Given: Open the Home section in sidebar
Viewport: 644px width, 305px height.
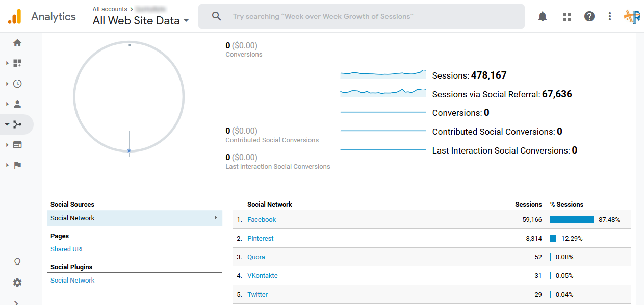Looking at the screenshot, I should point(17,43).
